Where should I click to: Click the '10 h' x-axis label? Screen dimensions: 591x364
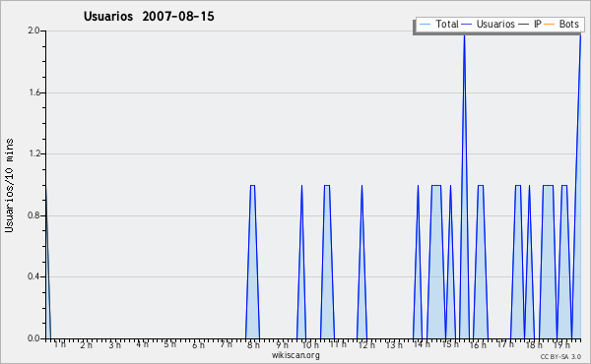pyautogui.click(x=310, y=344)
